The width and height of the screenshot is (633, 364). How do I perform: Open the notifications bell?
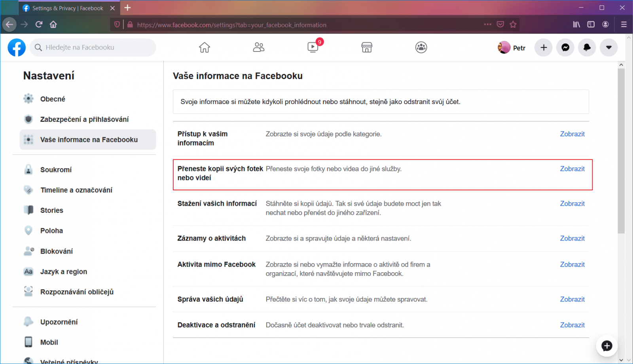(587, 47)
